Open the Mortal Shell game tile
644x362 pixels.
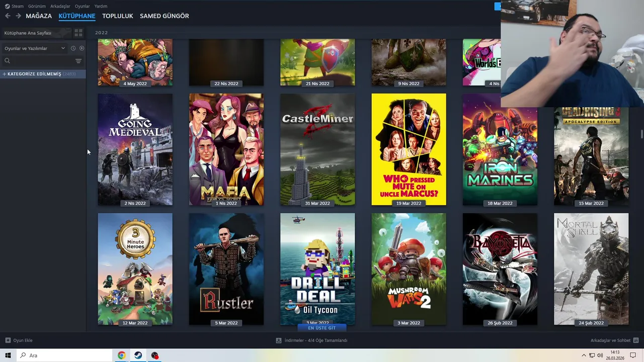[x=591, y=269]
